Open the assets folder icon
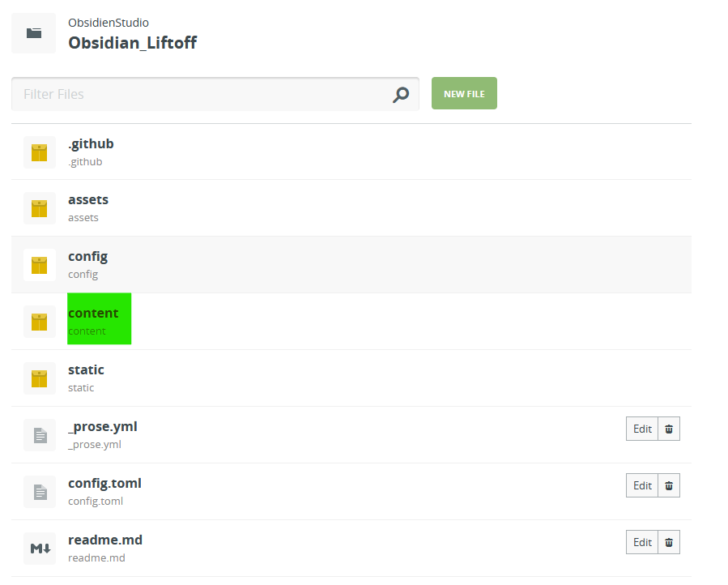The image size is (728, 585). click(39, 208)
